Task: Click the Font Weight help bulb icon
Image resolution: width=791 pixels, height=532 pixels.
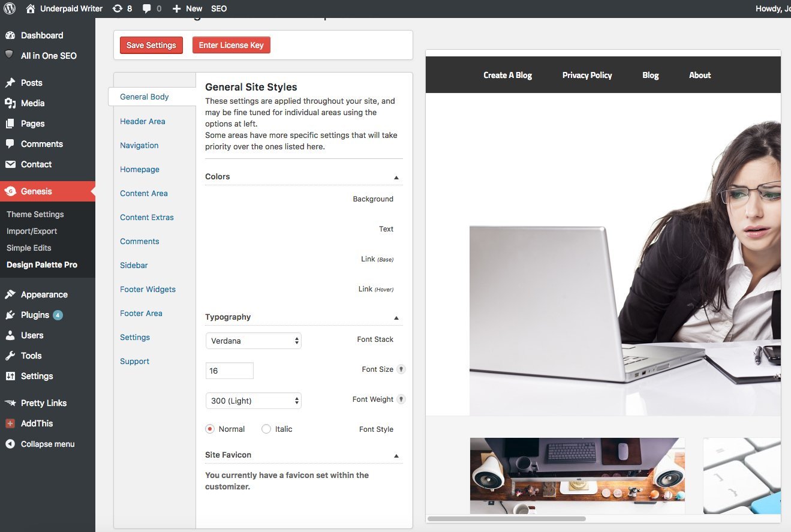Action: (401, 399)
